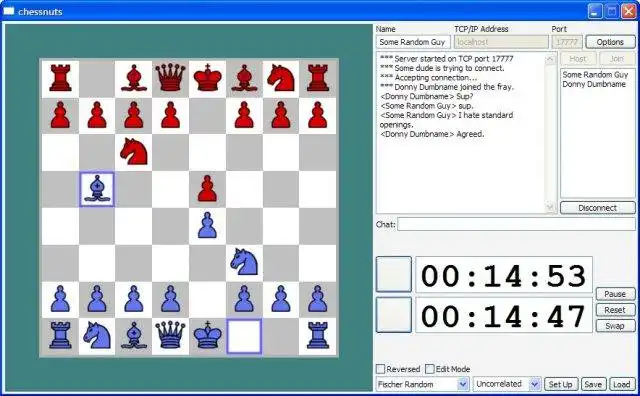Viewport: 640px width, 396px height.
Task: Select the blue king on the bottom row
Action: [x=207, y=335]
